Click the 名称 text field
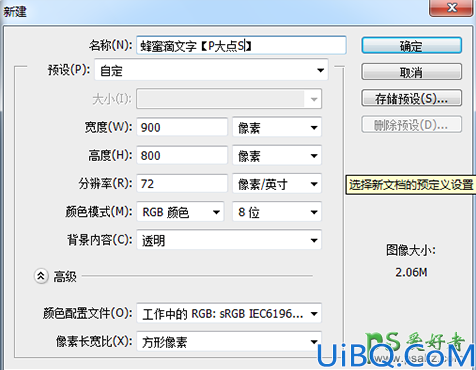This screenshot has height=370, width=476. 241,45
